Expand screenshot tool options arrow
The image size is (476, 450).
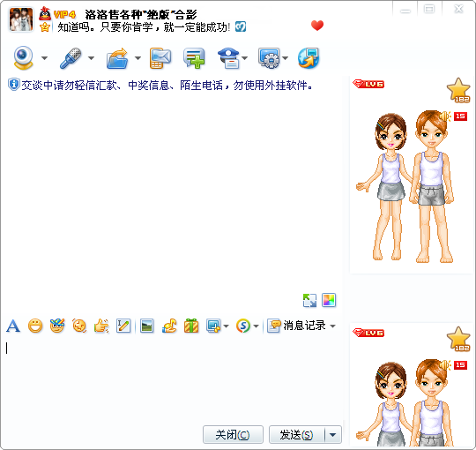227,326
